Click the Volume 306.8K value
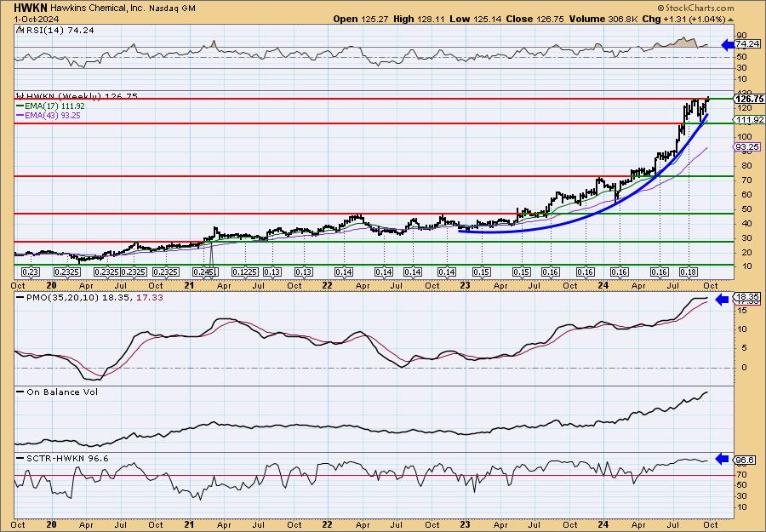 [x=603, y=19]
